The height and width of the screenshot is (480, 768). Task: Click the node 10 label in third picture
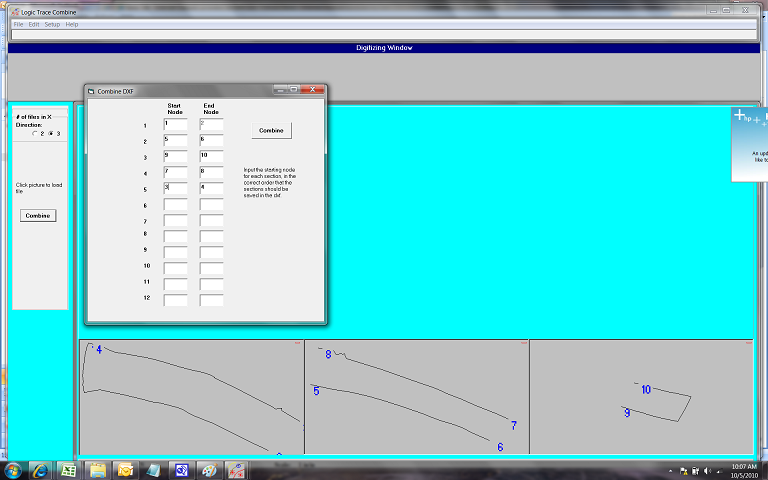tap(646, 390)
